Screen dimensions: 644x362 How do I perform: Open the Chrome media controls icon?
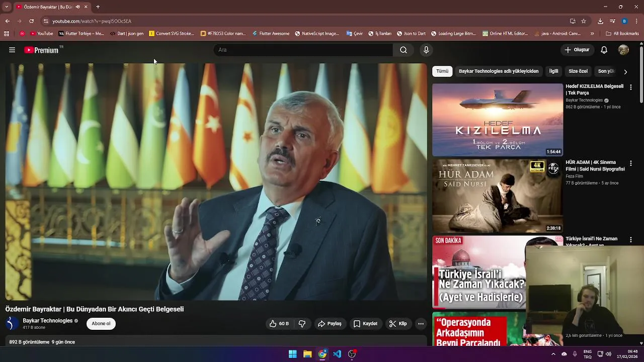pos(612,21)
